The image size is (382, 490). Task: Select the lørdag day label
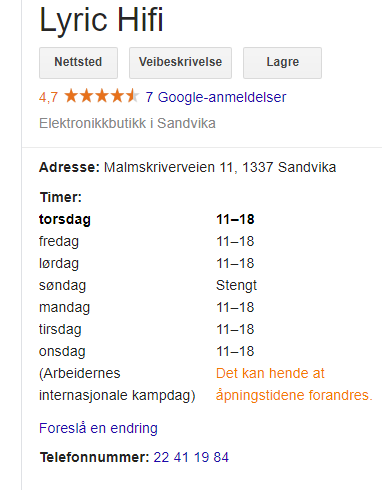click(59, 263)
